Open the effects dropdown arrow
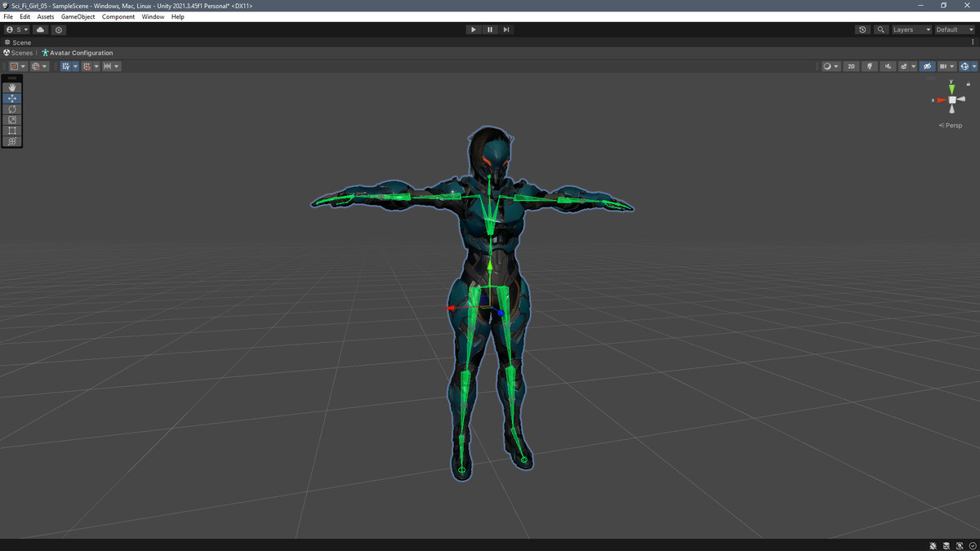 click(913, 66)
